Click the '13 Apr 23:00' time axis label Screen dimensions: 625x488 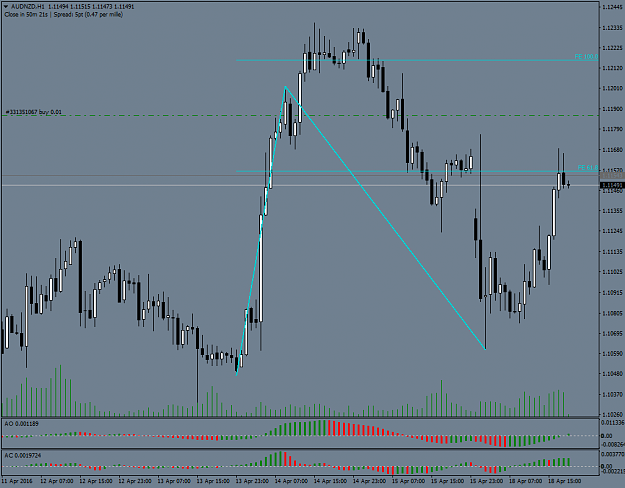pyautogui.click(x=252, y=481)
